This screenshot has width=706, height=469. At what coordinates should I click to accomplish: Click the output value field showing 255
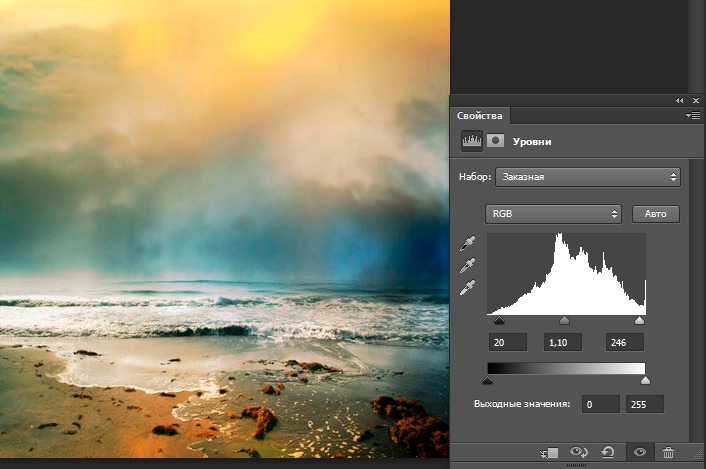(644, 404)
